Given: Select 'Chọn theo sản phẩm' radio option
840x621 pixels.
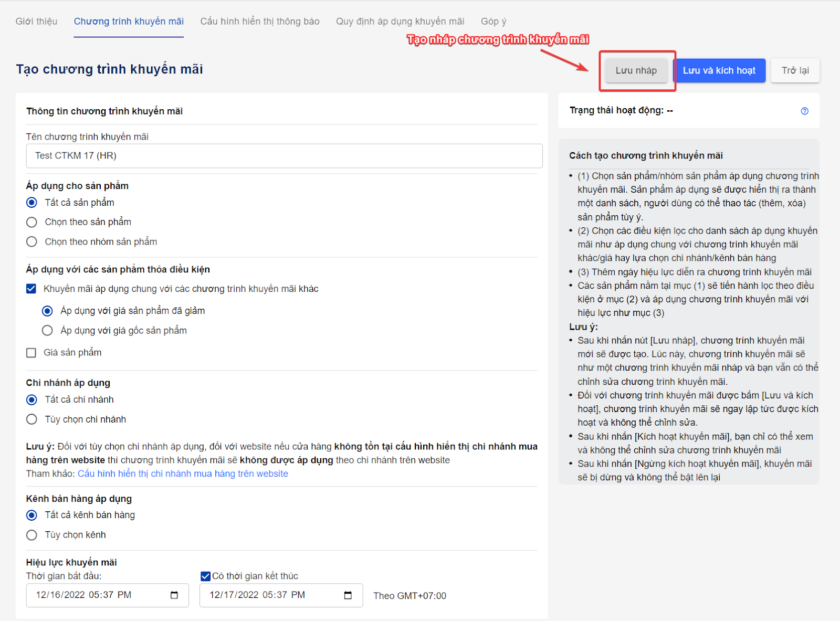Looking at the screenshot, I should 32,222.
